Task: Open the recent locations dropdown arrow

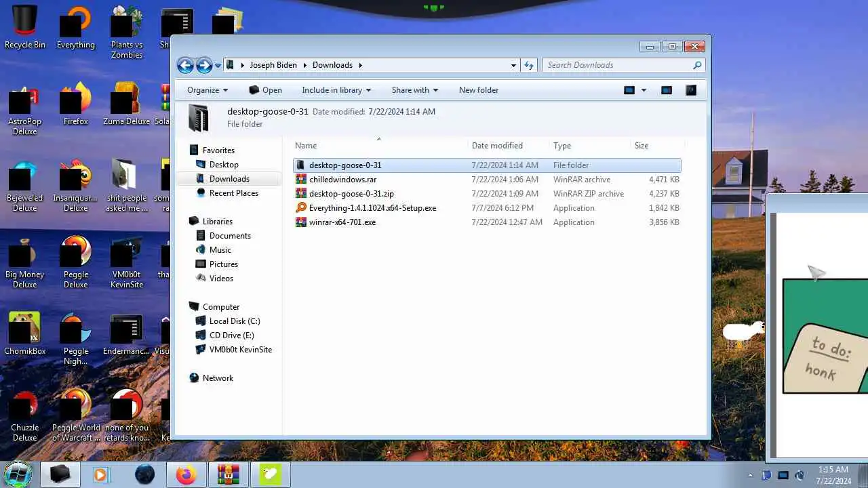Action: (x=218, y=66)
